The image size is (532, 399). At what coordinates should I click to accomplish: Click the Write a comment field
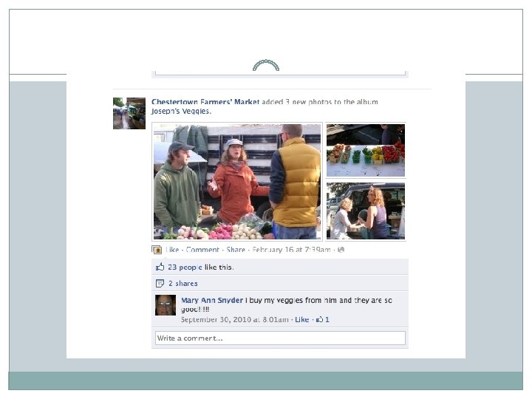(280, 338)
